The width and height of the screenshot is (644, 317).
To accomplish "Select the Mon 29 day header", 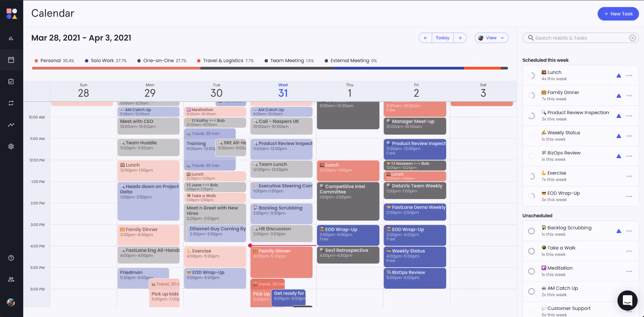I will (150, 91).
